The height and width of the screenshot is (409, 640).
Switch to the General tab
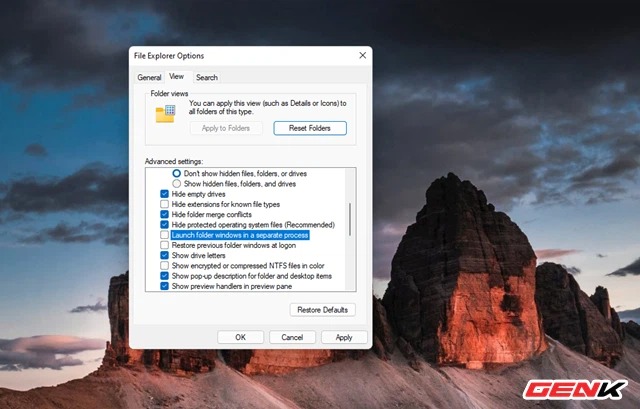coord(149,77)
